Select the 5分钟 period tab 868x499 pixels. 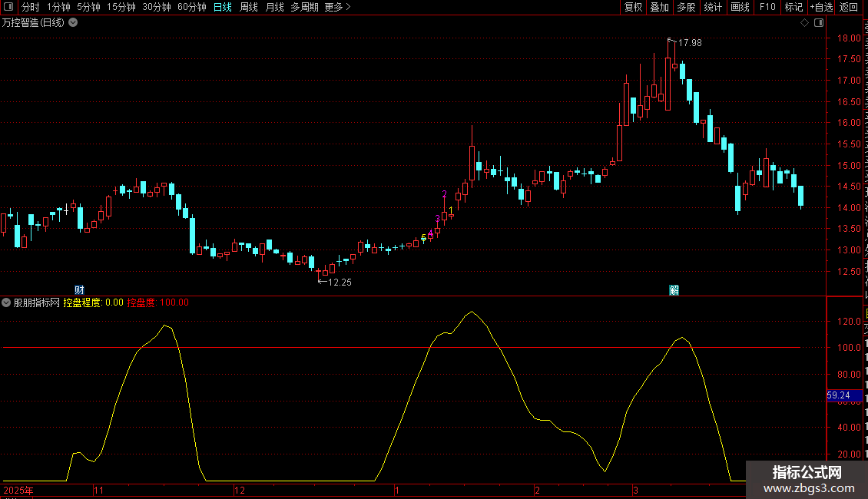pos(88,7)
